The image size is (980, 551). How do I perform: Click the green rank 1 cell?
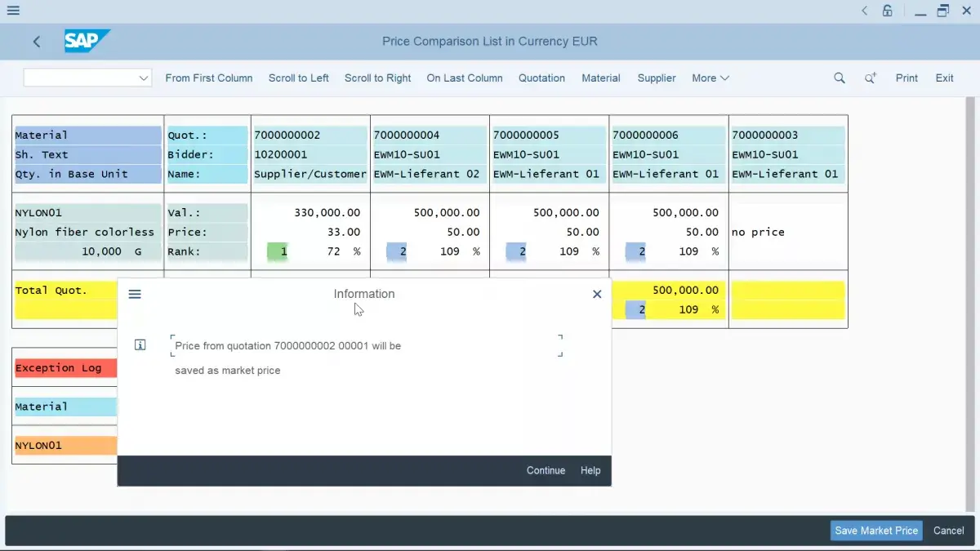coord(278,251)
